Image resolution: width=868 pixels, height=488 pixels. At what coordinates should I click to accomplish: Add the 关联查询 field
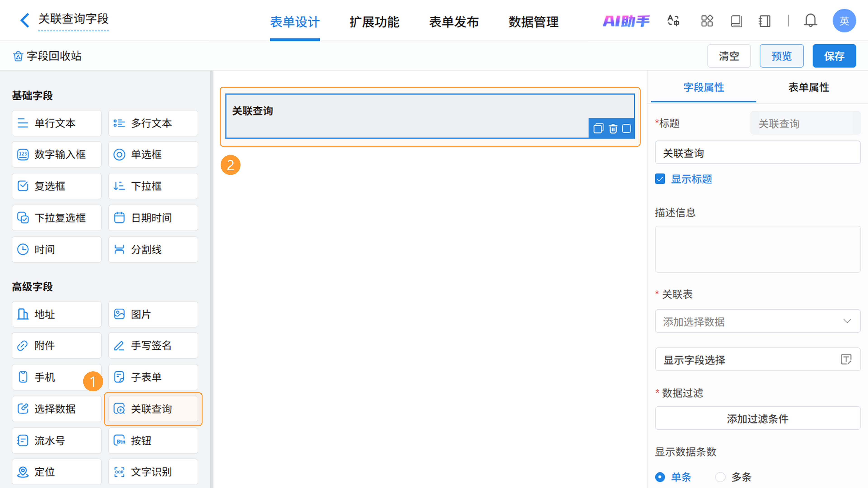coord(153,409)
